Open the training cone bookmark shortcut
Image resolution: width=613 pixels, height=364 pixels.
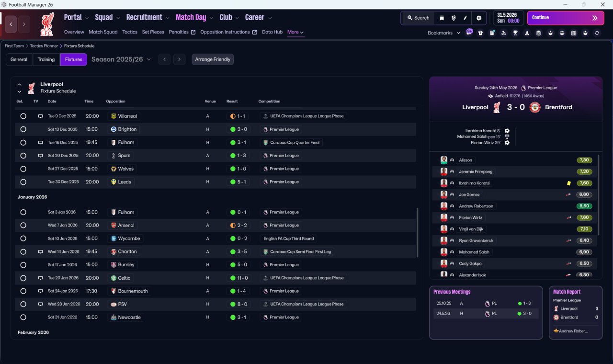click(527, 33)
